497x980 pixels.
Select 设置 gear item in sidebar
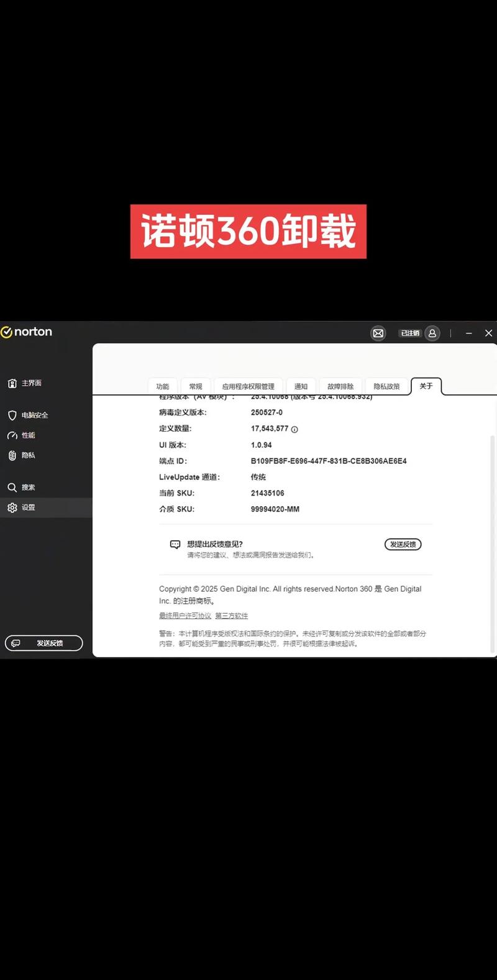[x=46, y=507]
